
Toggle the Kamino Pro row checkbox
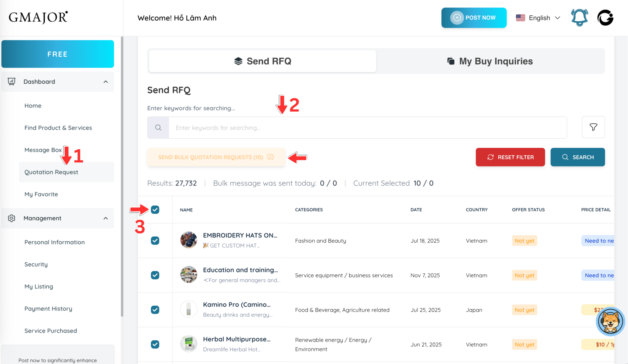pyautogui.click(x=155, y=310)
